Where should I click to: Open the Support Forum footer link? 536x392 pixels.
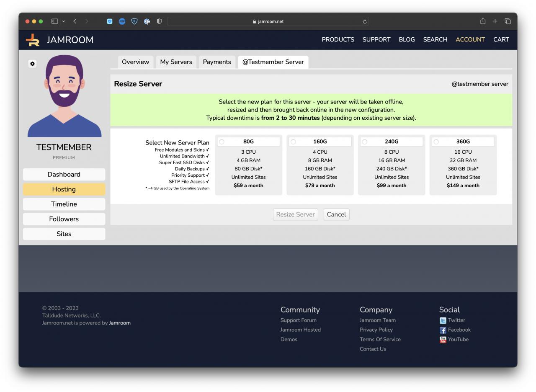[298, 320]
